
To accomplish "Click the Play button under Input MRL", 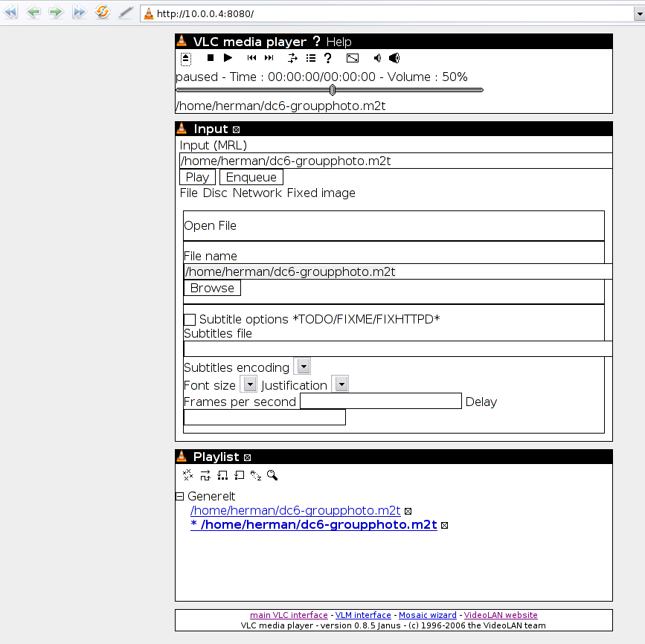I will [x=197, y=177].
